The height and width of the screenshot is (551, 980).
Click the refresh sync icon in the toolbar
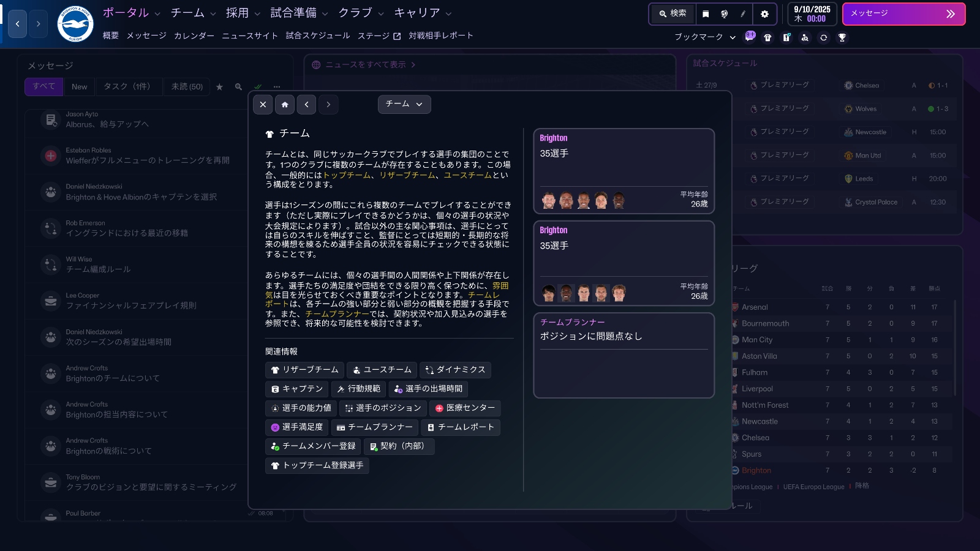(x=823, y=37)
